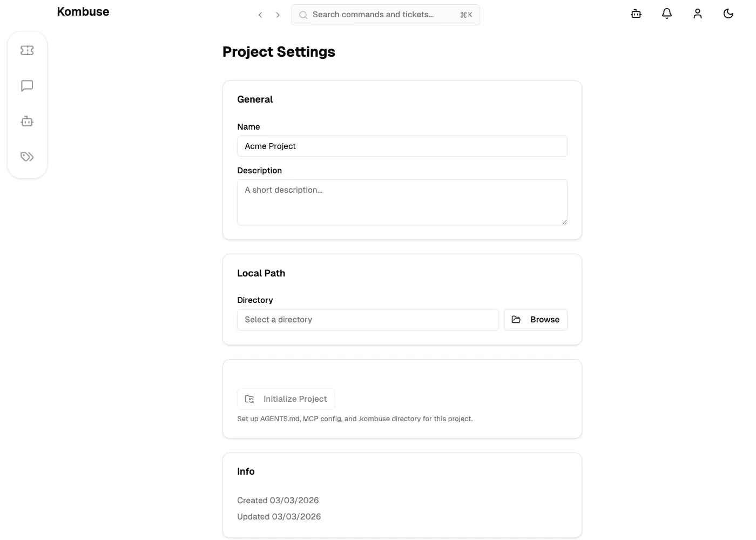Screen dimensions: 756x540
Task: Click the Name field containing Acme Project
Action: click(402, 146)
